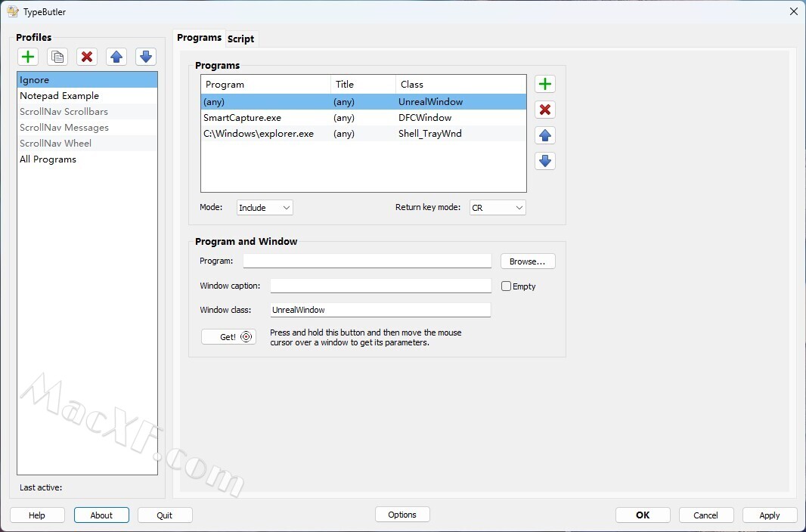
Task: Select the ScrollNav Wheel profile
Action: 88,144
